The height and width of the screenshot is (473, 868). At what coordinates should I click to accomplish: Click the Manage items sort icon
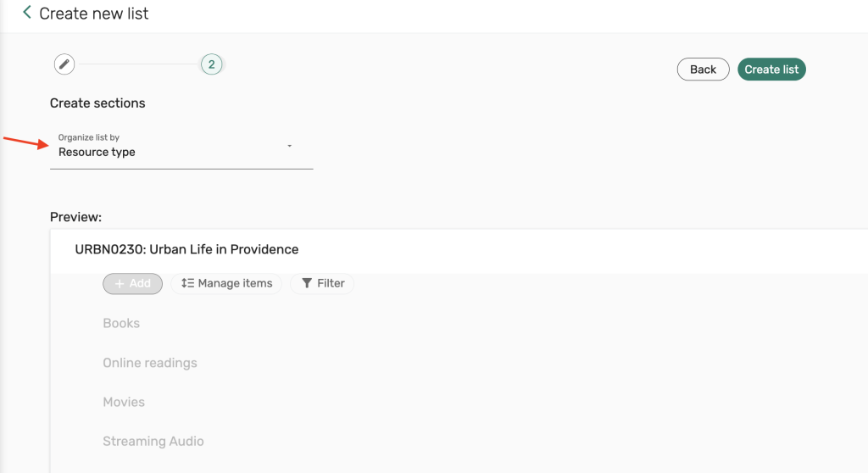point(188,284)
